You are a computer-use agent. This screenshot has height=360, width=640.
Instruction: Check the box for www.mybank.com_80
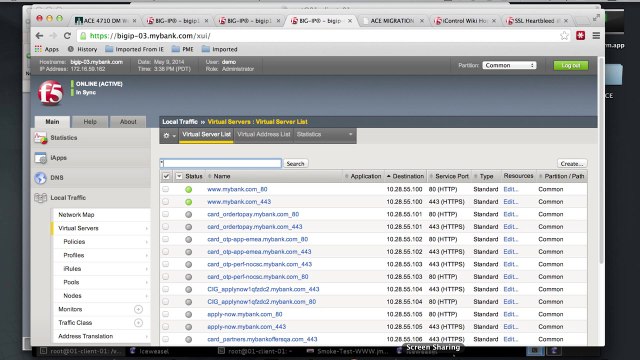[165, 189]
